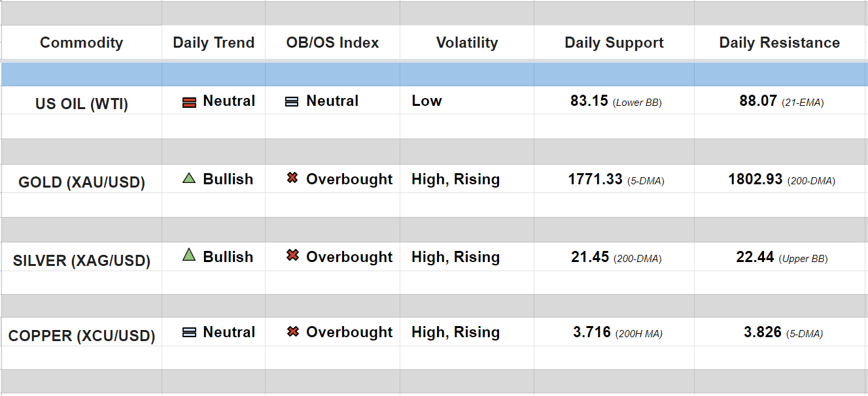Click Silver resistance value 22.44
868x396 pixels.
click(755, 257)
